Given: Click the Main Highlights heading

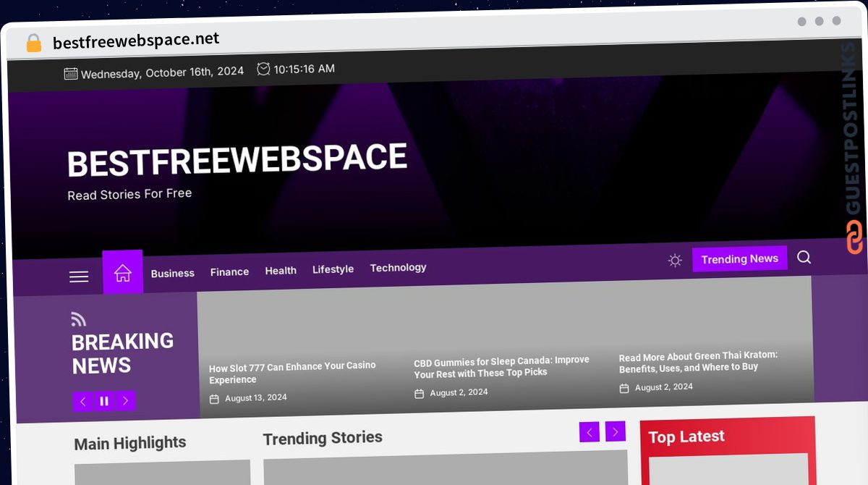Looking at the screenshot, I should pos(130,443).
